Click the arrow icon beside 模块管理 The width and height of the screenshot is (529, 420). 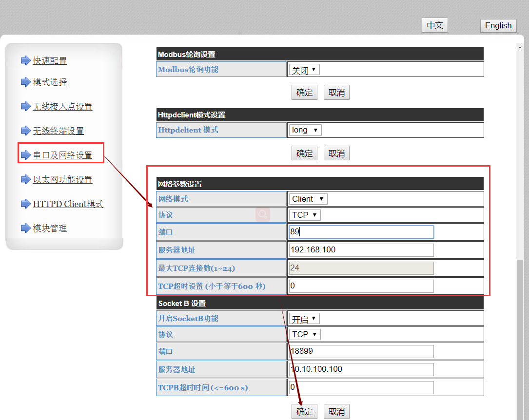point(25,228)
